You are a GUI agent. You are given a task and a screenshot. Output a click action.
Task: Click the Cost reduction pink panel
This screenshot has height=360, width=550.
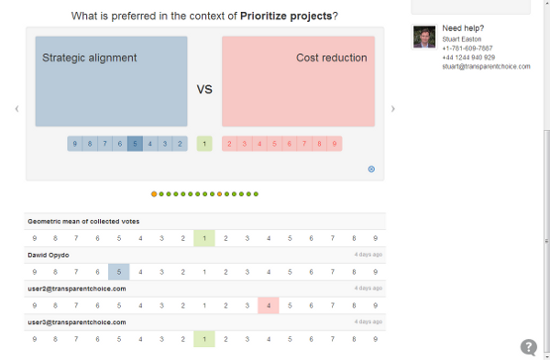point(298,81)
